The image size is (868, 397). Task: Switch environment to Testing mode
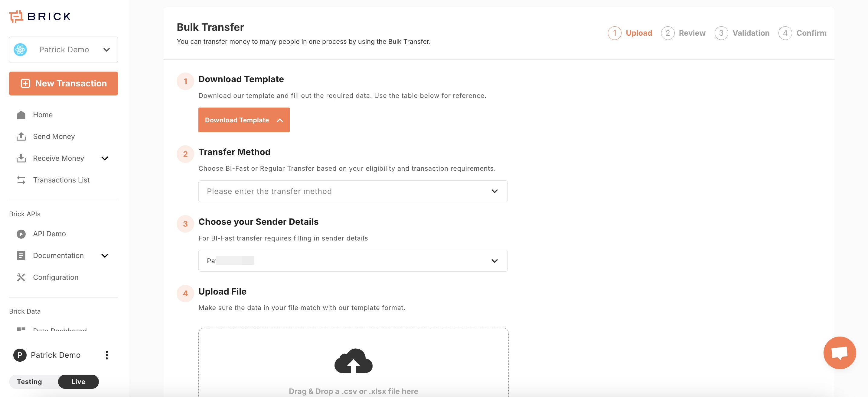(30, 382)
